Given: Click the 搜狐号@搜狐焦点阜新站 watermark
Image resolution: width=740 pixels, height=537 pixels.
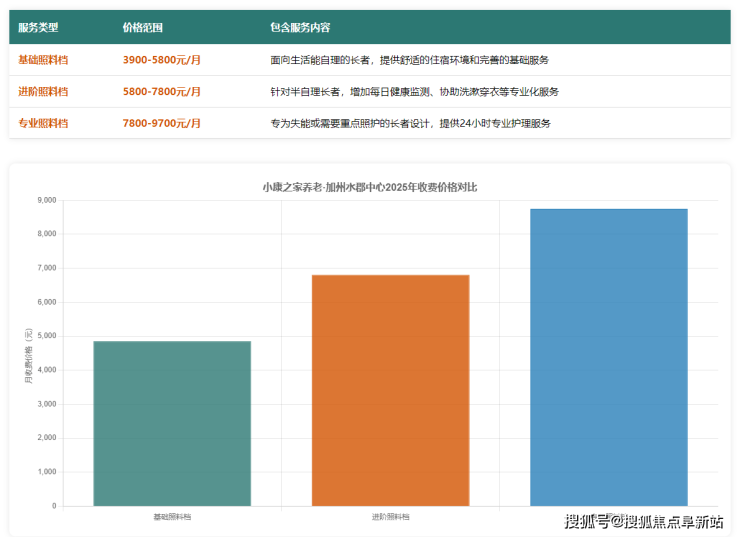Looking at the screenshot, I should [x=643, y=521].
